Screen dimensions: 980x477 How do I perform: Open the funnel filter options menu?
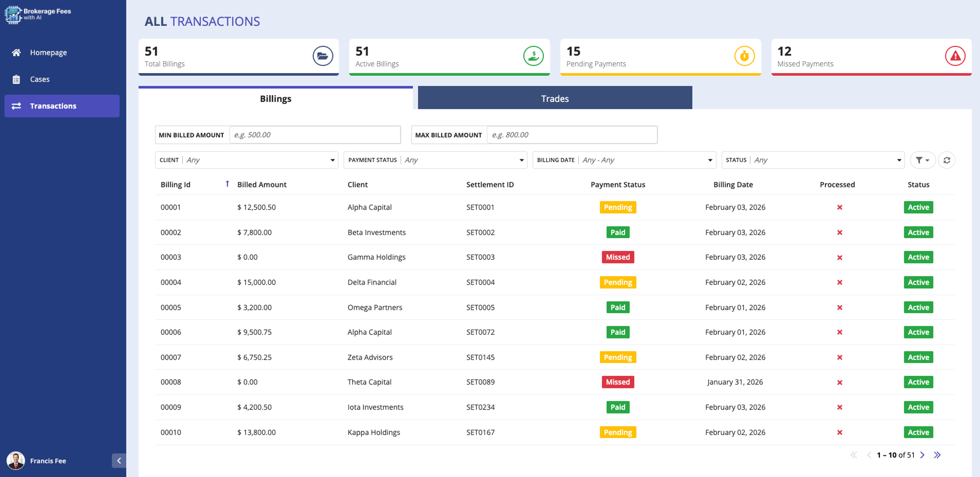point(923,160)
